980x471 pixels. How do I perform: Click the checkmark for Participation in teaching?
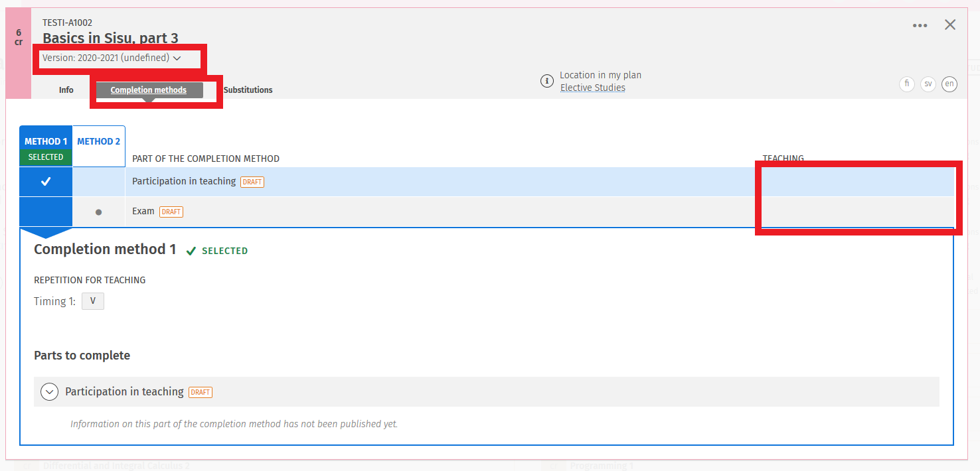tap(45, 182)
